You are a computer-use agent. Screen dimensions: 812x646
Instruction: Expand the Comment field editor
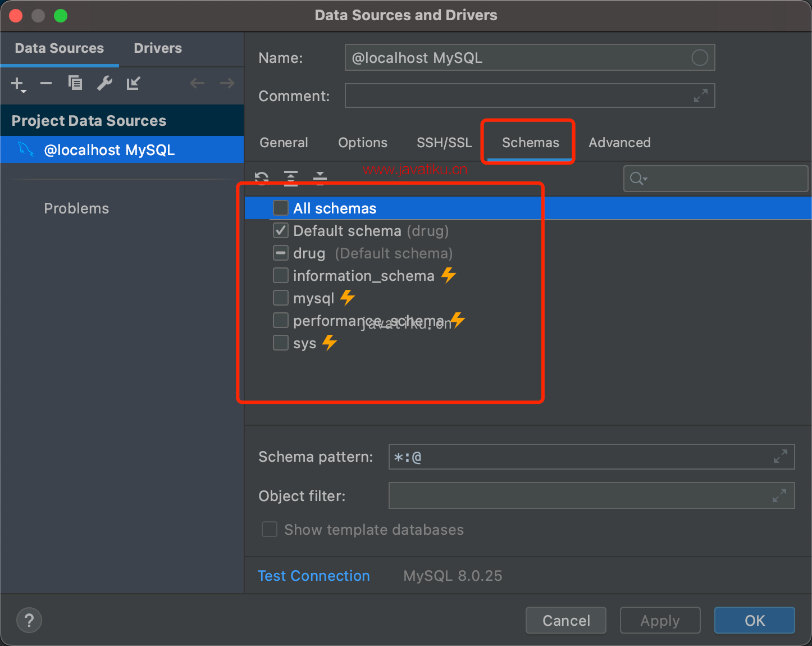700,96
